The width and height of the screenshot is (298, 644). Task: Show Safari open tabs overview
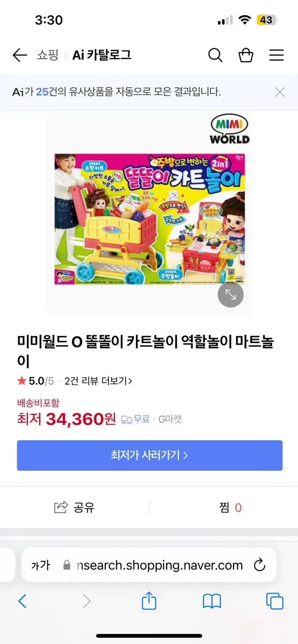[275, 601]
